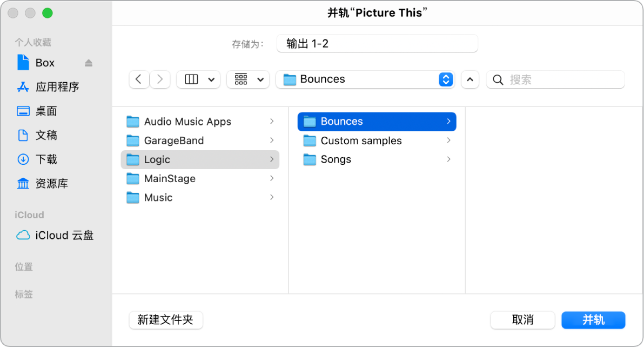Expand the Custom samples folder

(360, 140)
